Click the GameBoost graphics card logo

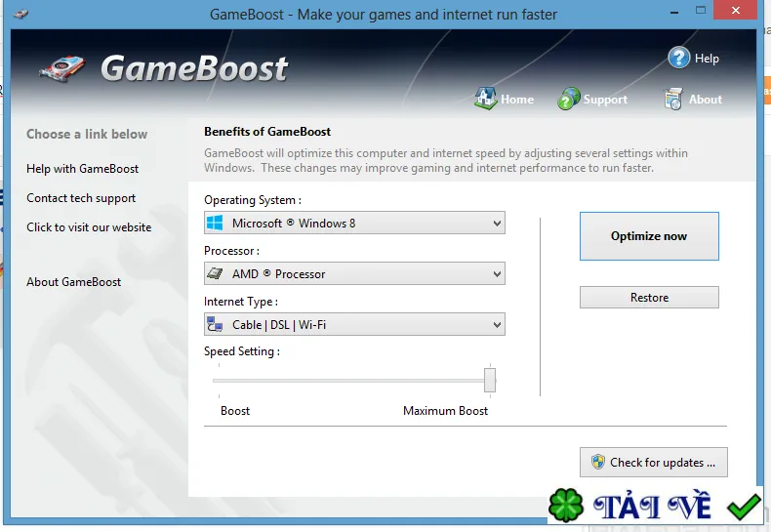(62, 69)
